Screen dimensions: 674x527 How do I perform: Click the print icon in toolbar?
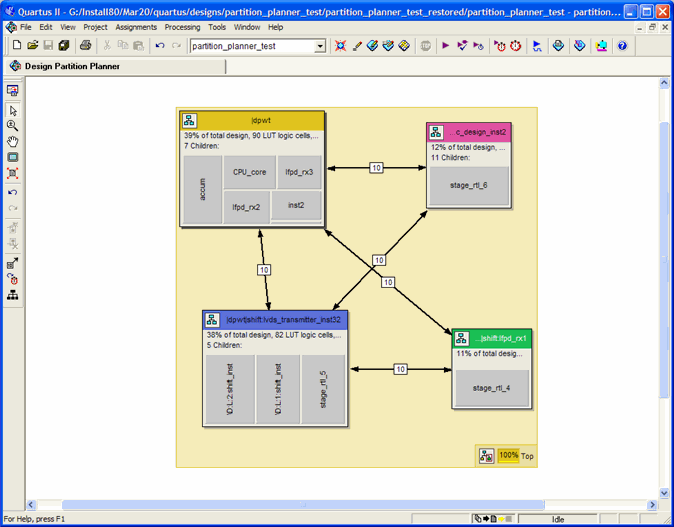click(x=85, y=46)
